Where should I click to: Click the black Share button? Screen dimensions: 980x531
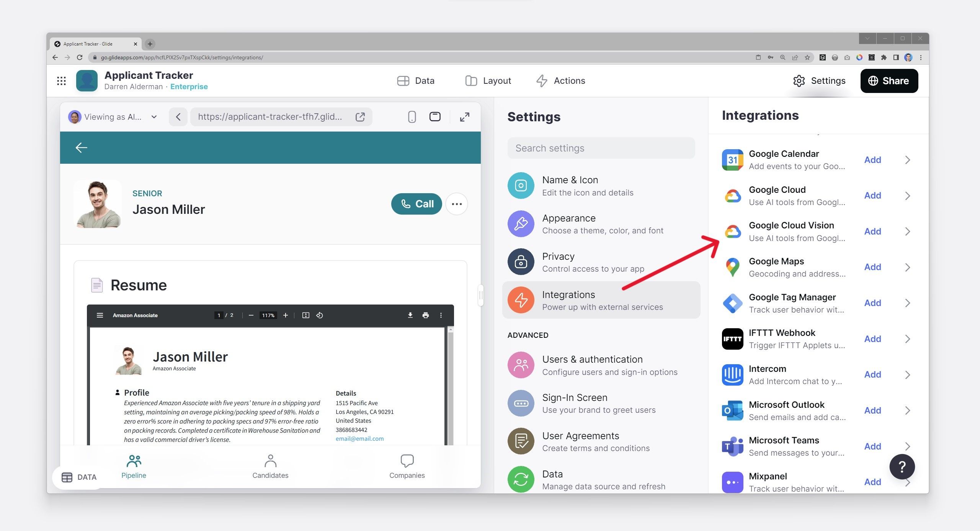coord(889,81)
